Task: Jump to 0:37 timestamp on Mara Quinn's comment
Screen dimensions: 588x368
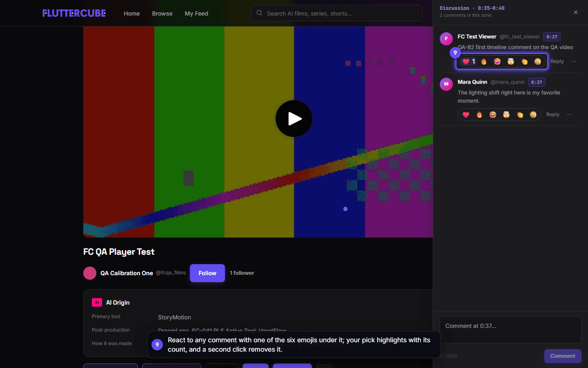Action: click(537, 82)
